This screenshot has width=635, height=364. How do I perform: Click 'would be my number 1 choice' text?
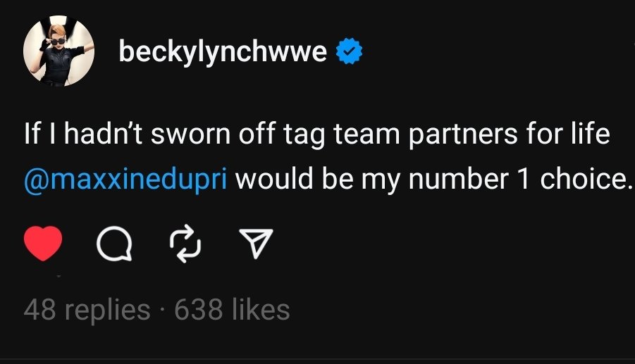433,179
